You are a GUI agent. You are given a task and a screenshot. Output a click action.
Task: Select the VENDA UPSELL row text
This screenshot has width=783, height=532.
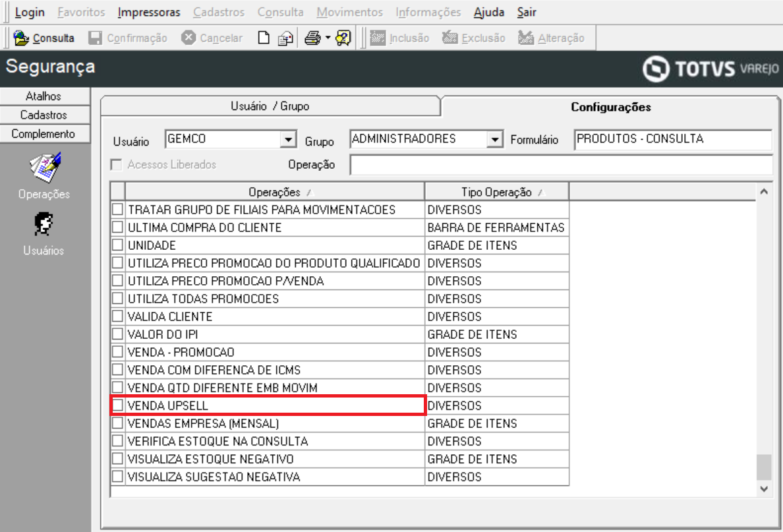(168, 405)
